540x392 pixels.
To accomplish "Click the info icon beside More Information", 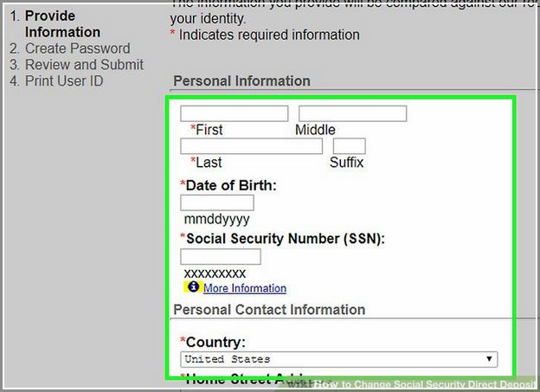I will [x=193, y=286].
